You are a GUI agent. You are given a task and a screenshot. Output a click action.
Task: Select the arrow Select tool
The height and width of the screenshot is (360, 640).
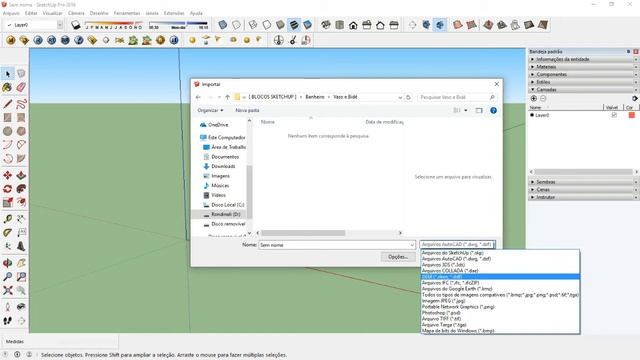click(x=8, y=74)
